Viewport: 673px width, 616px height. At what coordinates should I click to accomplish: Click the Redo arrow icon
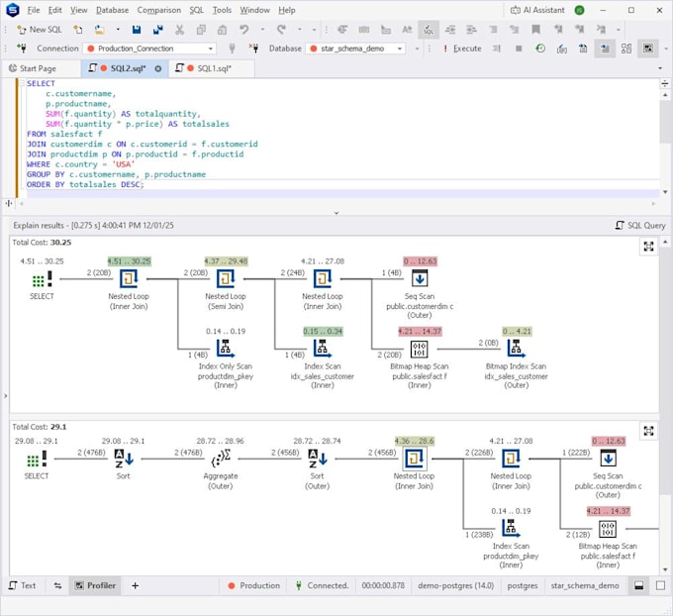[x=281, y=30]
